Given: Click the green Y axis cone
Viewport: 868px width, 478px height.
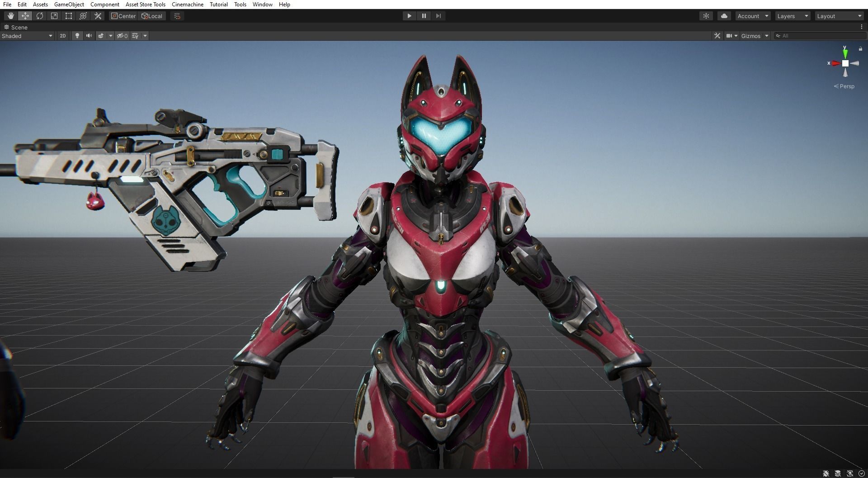Looking at the screenshot, I should tap(845, 54).
